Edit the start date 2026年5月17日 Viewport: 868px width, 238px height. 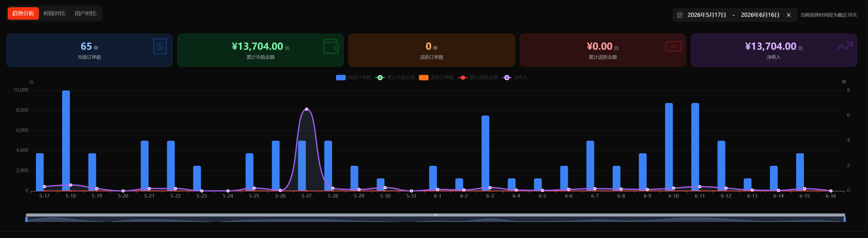click(707, 15)
